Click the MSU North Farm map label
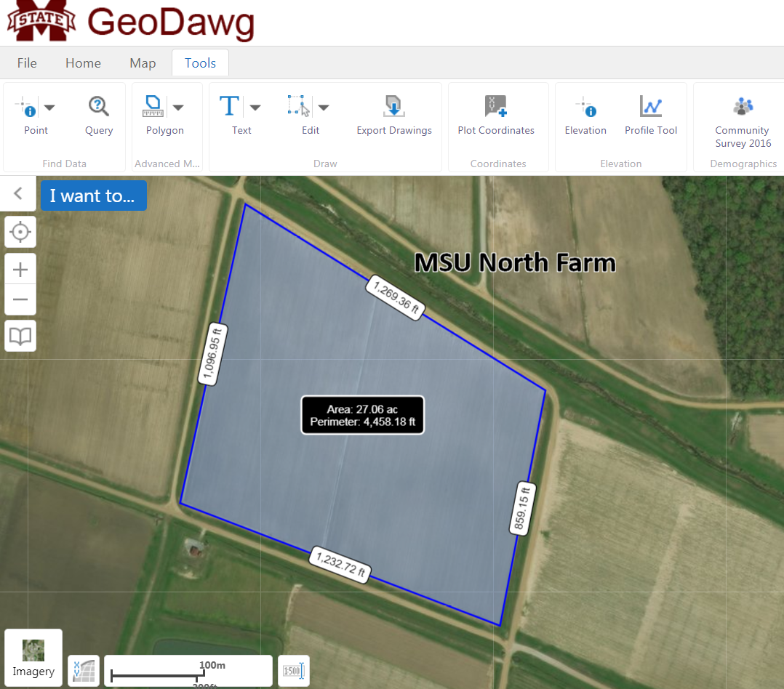Image resolution: width=784 pixels, height=689 pixels. [x=515, y=263]
